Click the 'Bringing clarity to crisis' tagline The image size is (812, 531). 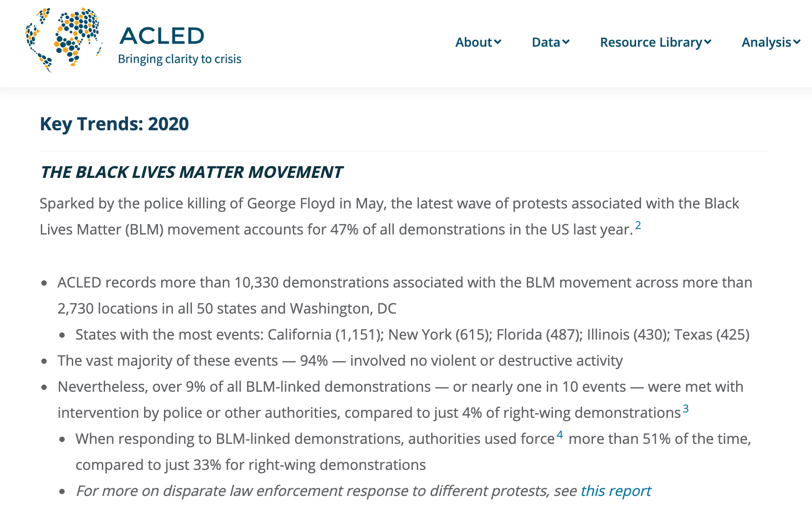[x=180, y=59]
